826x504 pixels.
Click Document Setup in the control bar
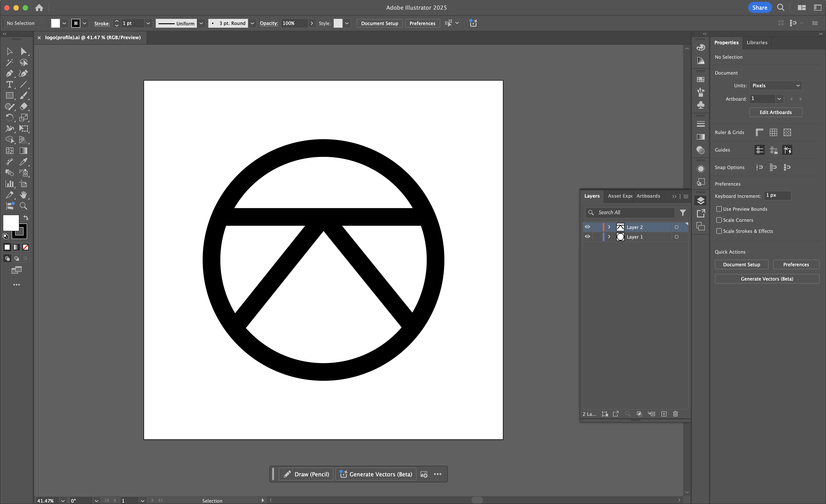point(380,23)
